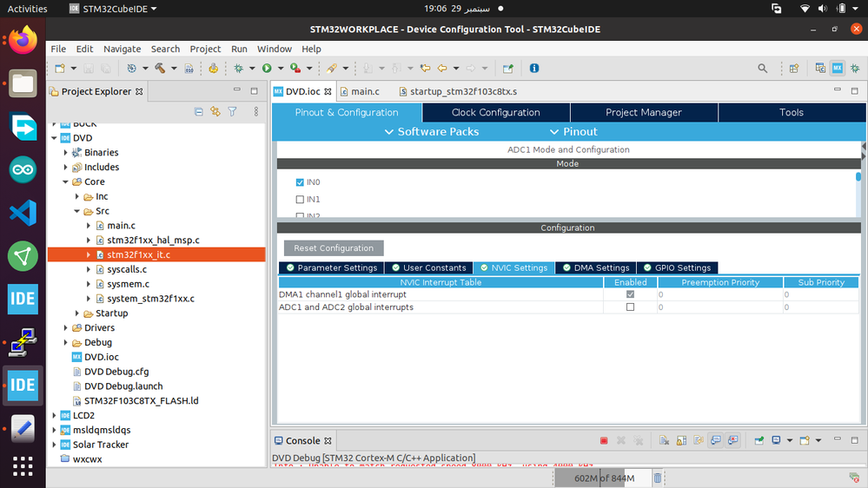Expand the Pinout dropdown menu
The image size is (868, 488).
(x=573, y=132)
